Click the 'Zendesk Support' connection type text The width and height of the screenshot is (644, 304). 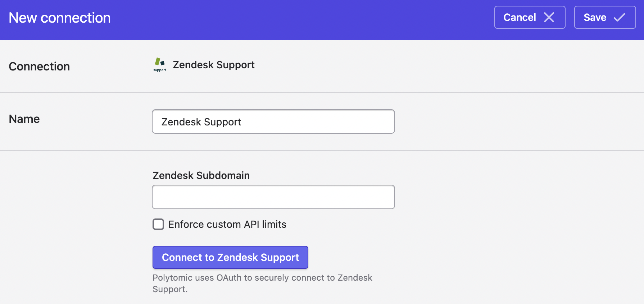[214, 65]
